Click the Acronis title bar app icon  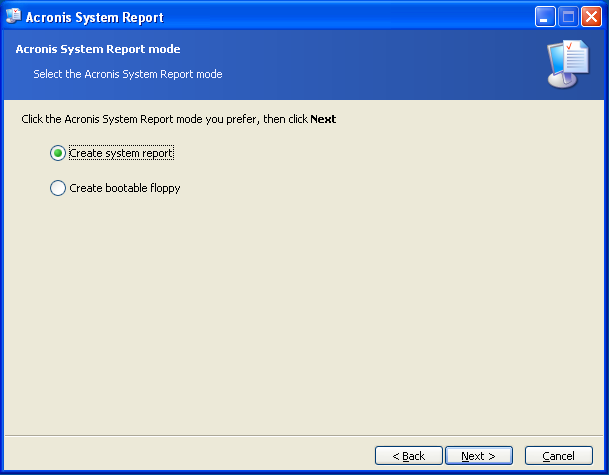coord(13,16)
